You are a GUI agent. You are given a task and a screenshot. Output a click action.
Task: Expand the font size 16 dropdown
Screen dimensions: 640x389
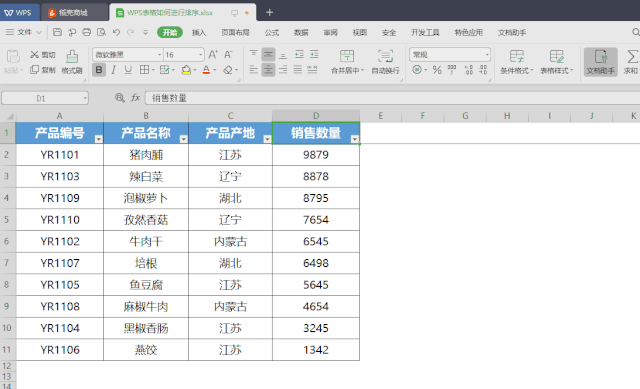(200, 55)
